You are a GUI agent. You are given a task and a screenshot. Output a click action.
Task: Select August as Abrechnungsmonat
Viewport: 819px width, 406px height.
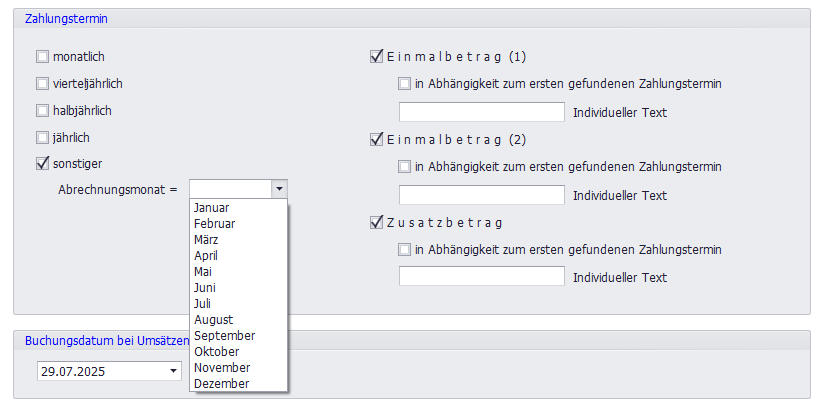point(214,319)
